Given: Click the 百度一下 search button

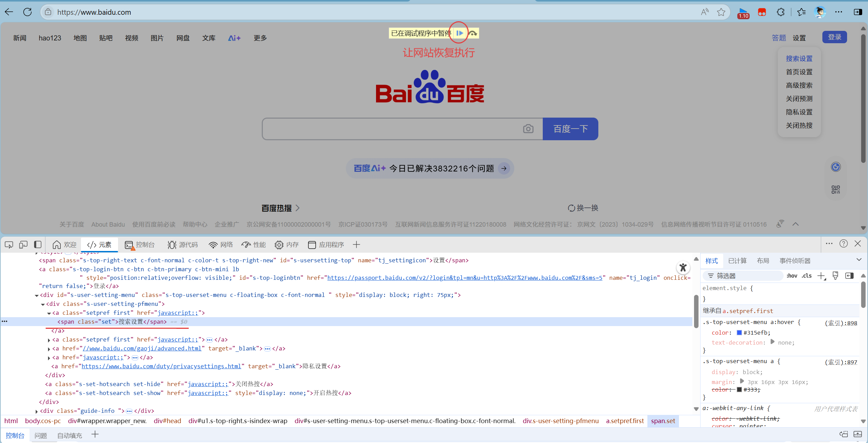Looking at the screenshot, I should 570,129.
